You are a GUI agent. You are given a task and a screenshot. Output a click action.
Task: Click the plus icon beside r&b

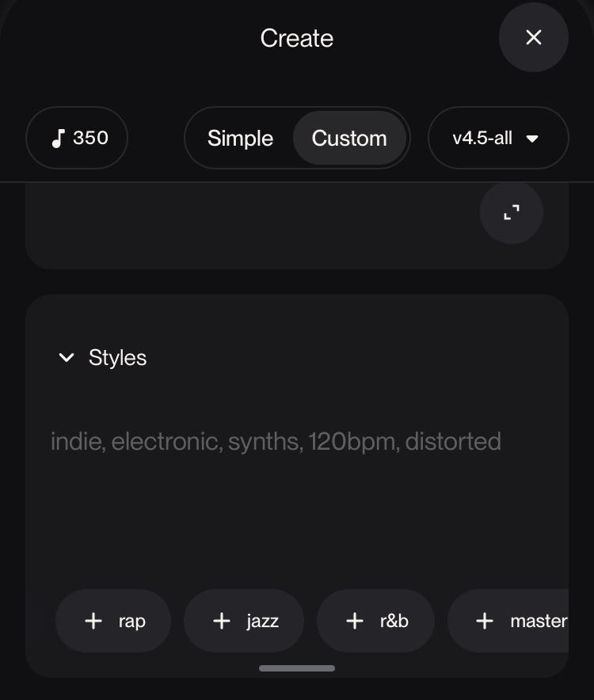tap(355, 621)
